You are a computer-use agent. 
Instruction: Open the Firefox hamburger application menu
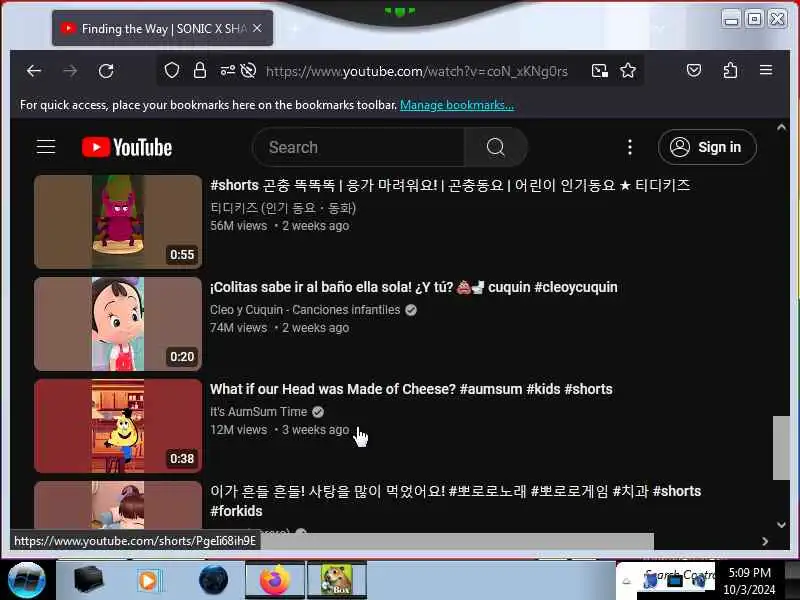(x=766, y=70)
